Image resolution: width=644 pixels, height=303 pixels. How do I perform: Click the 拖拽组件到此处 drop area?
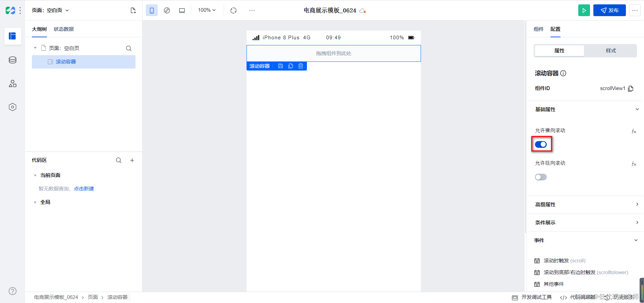pyautogui.click(x=334, y=53)
